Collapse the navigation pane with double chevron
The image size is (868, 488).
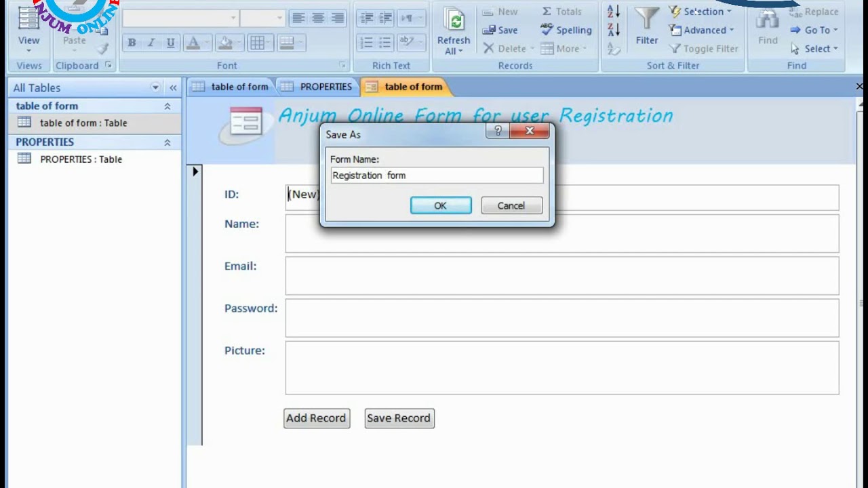click(173, 87)
